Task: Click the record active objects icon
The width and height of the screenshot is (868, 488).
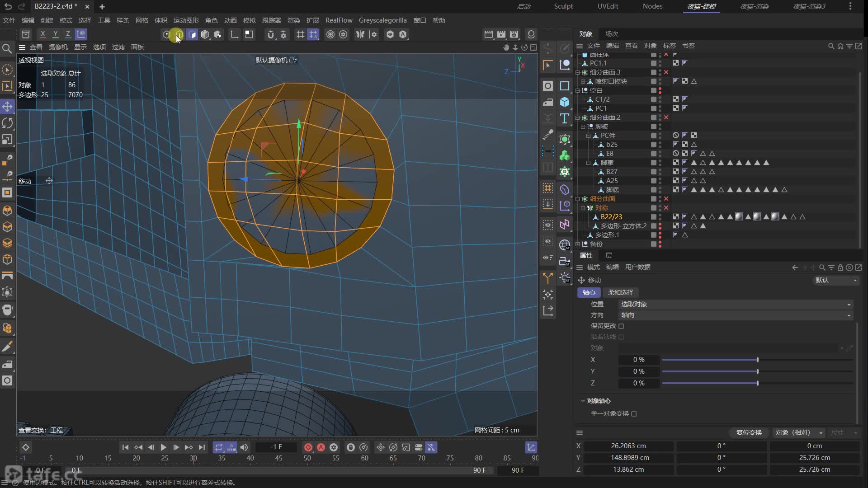Action: pos(308,447)
